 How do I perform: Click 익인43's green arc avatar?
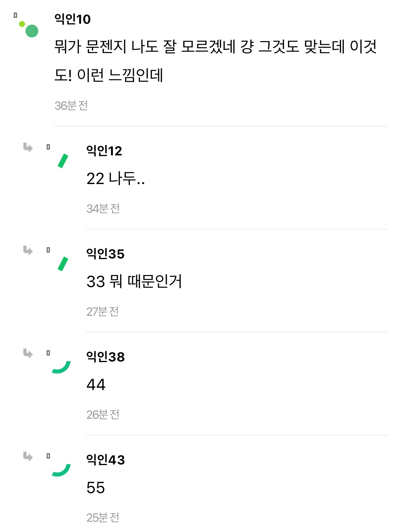[x=61, y=470]
